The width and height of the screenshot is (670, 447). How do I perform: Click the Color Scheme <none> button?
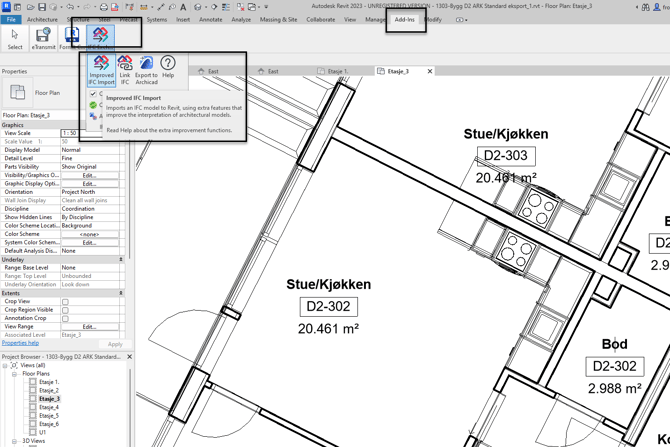(89, 234)
